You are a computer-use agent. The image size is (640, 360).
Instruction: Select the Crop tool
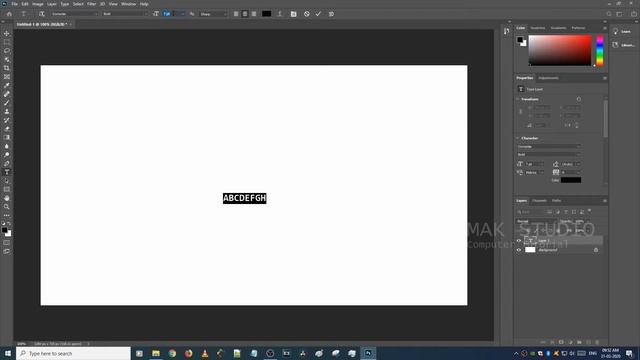point(7,68)
